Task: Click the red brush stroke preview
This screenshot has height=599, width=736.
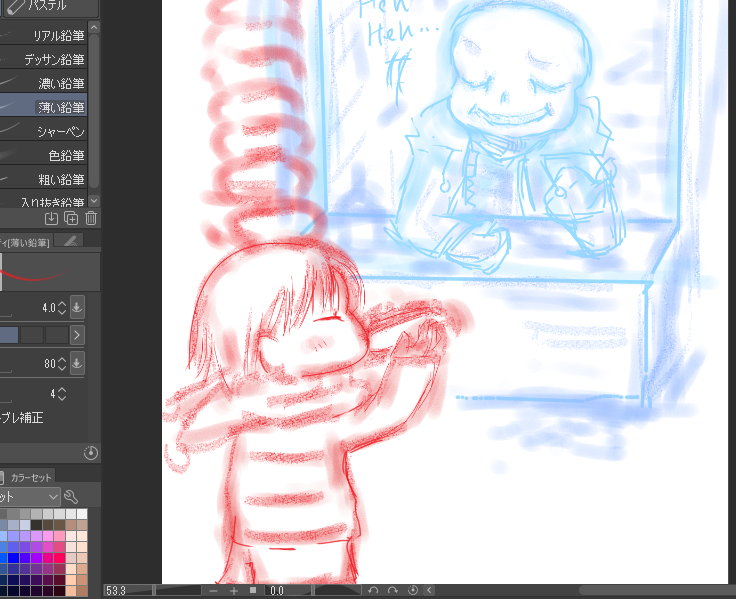Action: coord(51,272)
